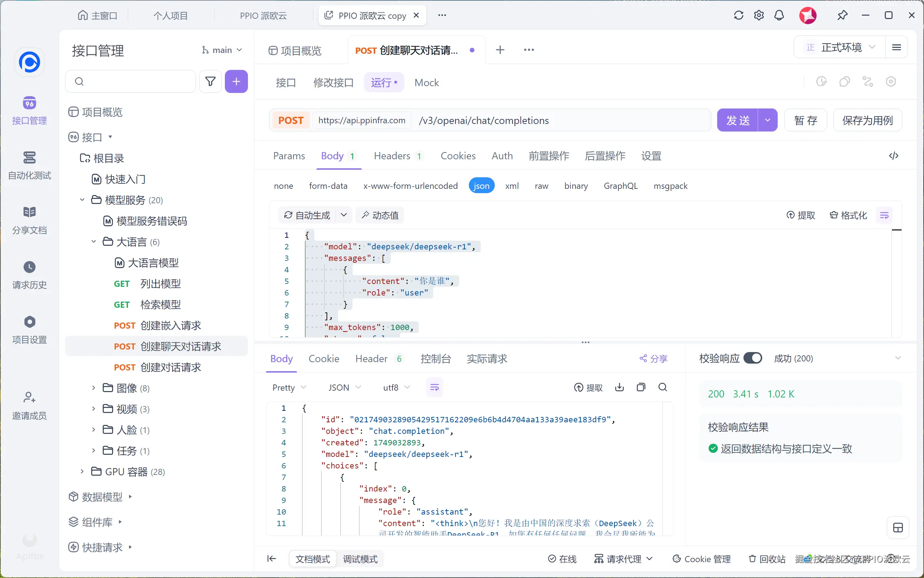This screenshot has width=924, height=578.
Task: Download the response body
Action: pos(619,387)
